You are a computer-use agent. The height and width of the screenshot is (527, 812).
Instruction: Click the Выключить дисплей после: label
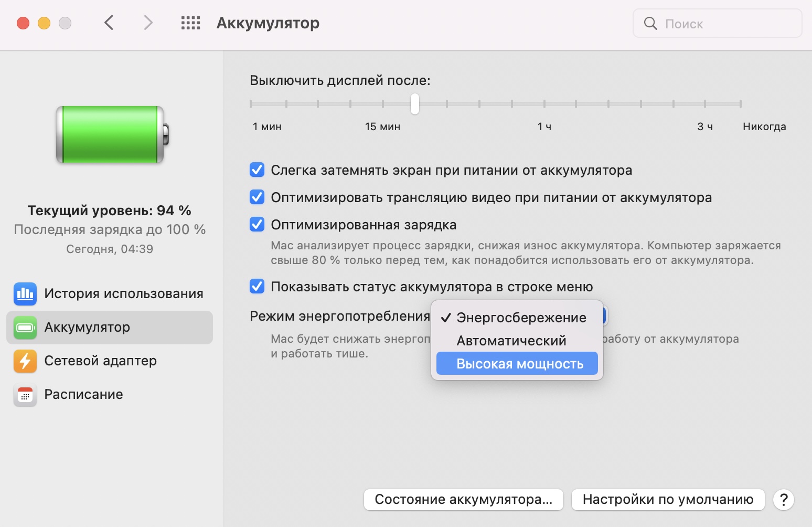tap(340, 80)
